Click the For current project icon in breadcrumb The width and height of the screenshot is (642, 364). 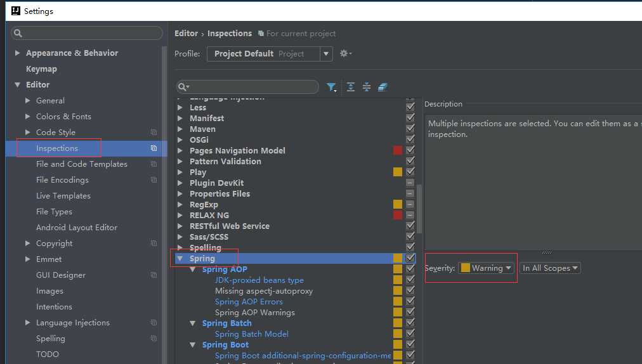(261, 33)
